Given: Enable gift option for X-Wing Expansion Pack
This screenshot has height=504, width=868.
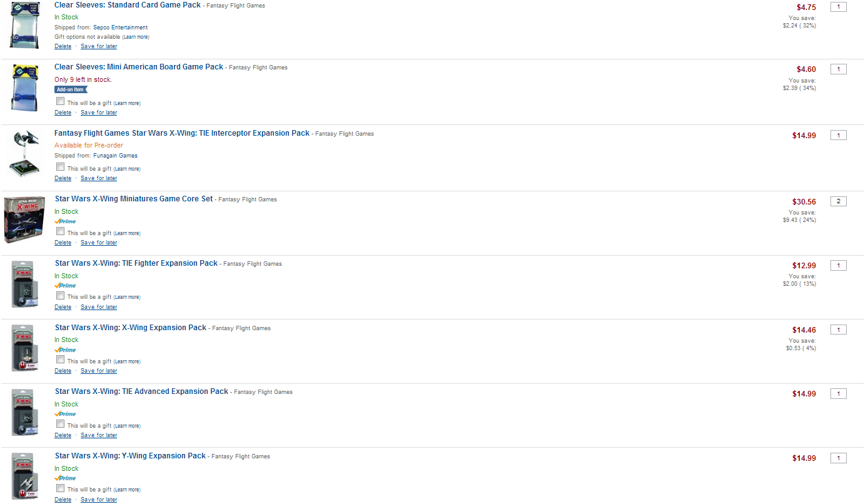Looking at the screenshot, I should [x=60, y=360].
